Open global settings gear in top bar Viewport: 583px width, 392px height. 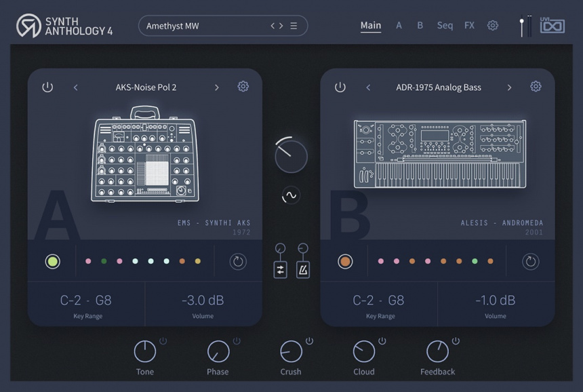pos(493,25)
